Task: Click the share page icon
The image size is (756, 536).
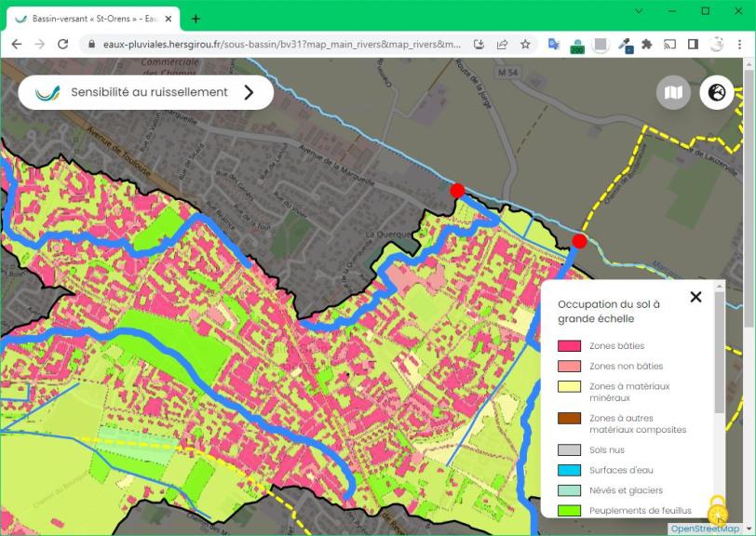Action: (x=502, y=44)
